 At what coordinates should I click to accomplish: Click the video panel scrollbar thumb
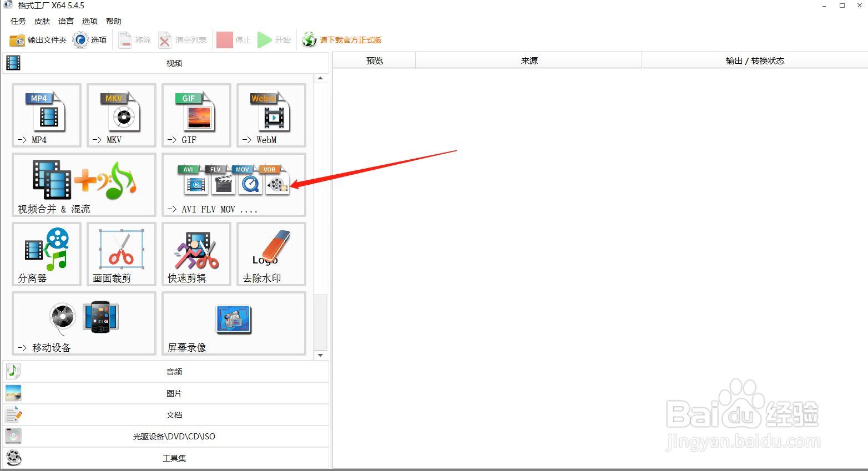[x=320, y=322]
